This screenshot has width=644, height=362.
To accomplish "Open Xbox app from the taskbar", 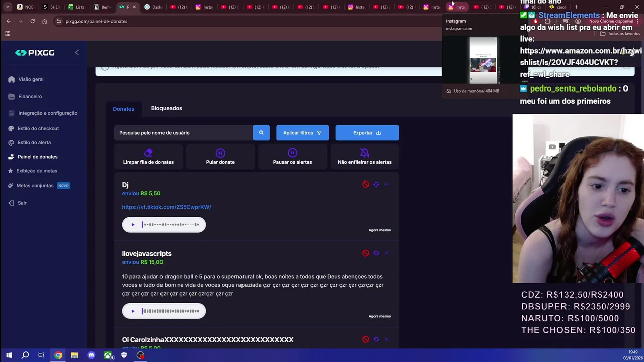I will tap(108, 355).
